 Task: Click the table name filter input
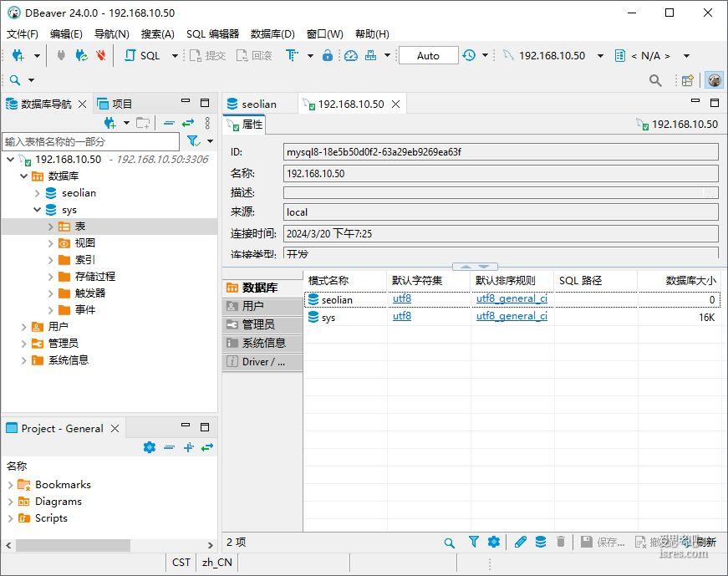point(91,141)
